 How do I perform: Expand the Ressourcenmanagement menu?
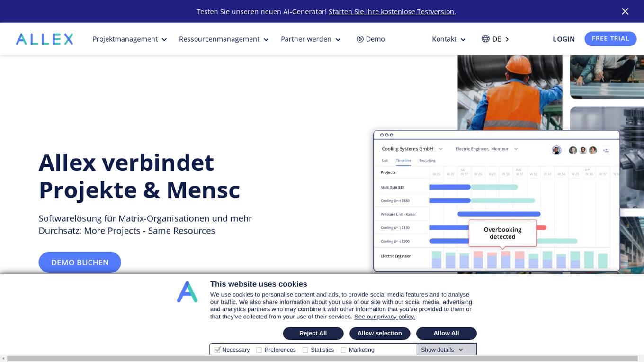coord(224,39)
